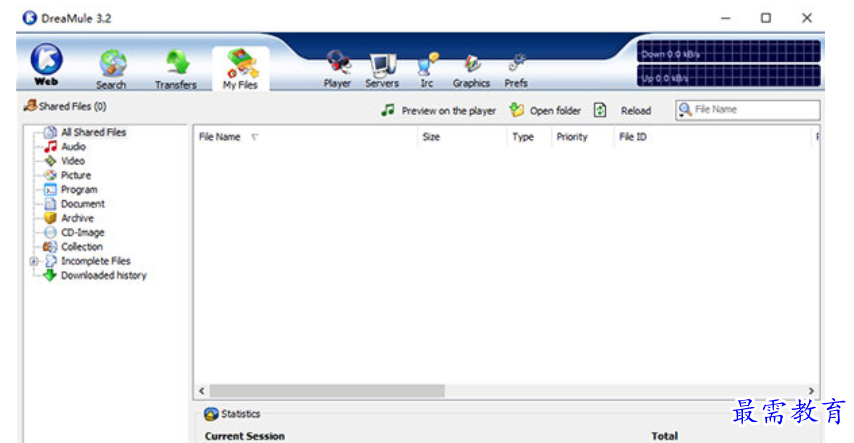Sort by Priority column
854x443 pixels.
click(x=582, y=137)
